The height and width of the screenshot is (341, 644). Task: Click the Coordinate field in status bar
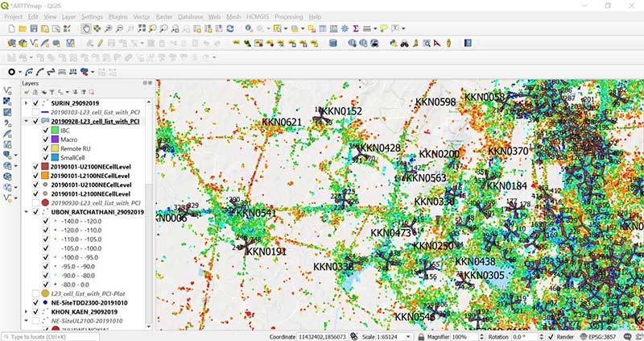[x=322, y=337]
